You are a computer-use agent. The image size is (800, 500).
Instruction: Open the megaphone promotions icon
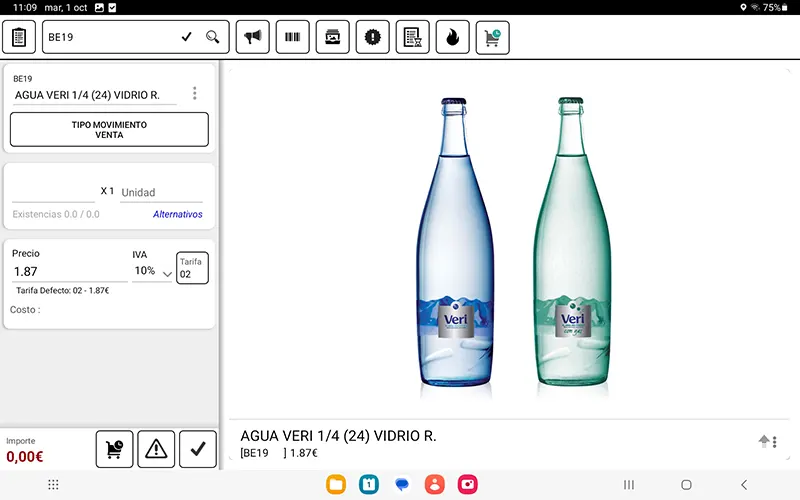pyautogui.click(x=253, y=37)
